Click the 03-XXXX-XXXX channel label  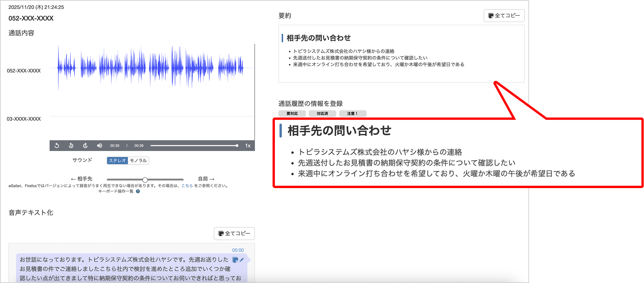(24, 119)
